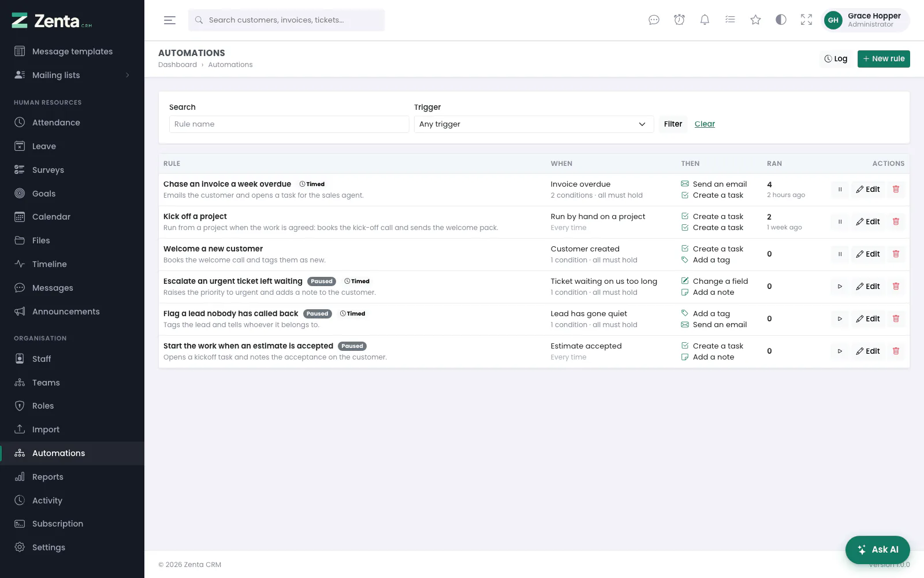This screenshot has height=578, width=924.
Task: Delete the 'Escalate an urgent ticket' rule
Action: [x=896, y=286]
